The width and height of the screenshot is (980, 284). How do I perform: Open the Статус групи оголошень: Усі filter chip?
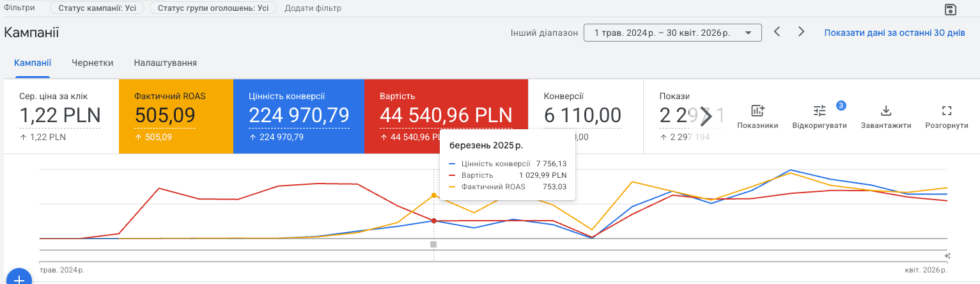click(213, 8)
